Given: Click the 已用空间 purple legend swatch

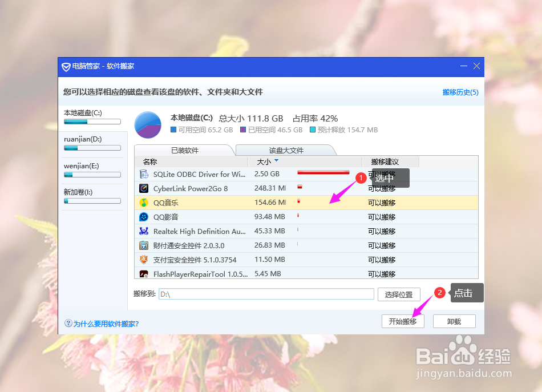Looking at the screenshot, I should 243,130.
